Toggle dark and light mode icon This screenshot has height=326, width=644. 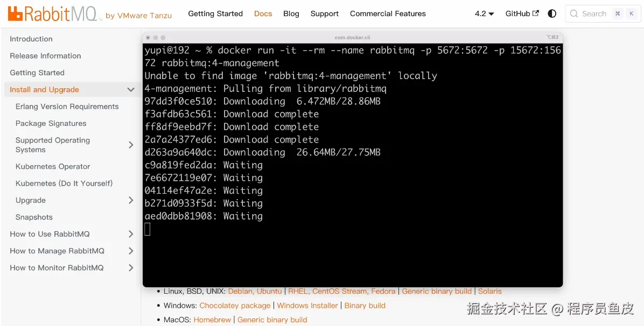tap(552, 13)
